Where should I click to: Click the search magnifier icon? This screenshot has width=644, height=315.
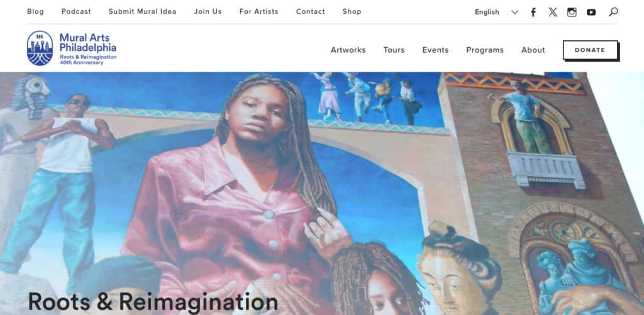pos(613,12)
